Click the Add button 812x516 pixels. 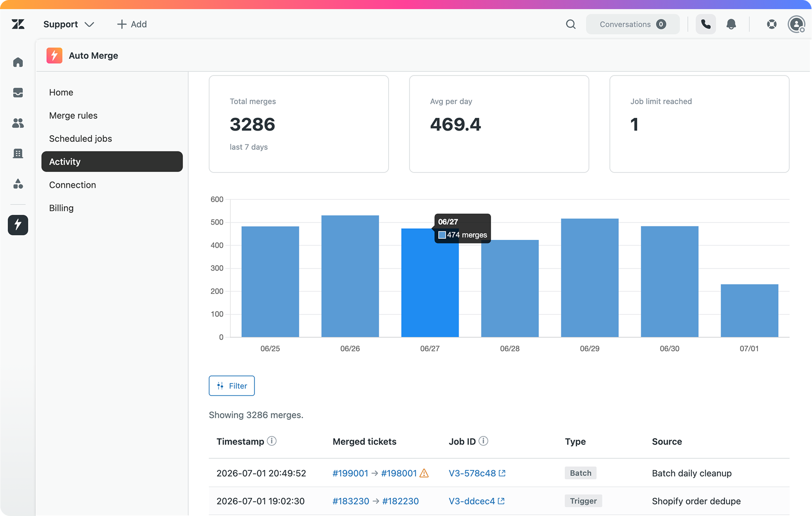tap(132, 24)
